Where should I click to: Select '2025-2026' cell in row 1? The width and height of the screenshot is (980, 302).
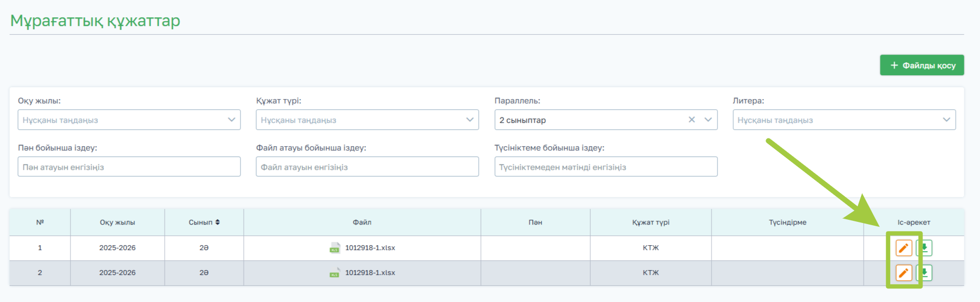[117, 248]
